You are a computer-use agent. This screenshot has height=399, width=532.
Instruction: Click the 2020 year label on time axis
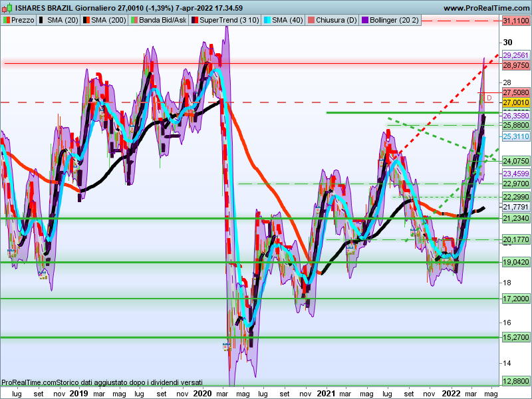pyautogui.click(x=202, y=394)
